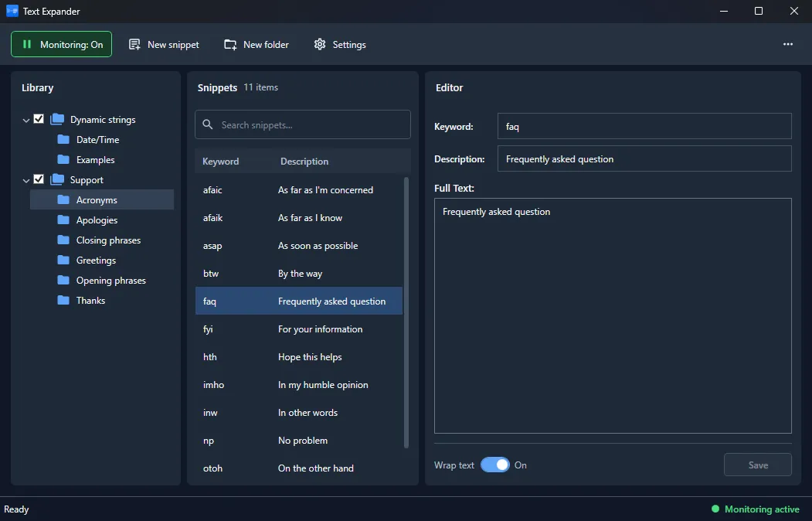
Task: Open the Opening phrases folder
Action: click(x=111, y=280)
